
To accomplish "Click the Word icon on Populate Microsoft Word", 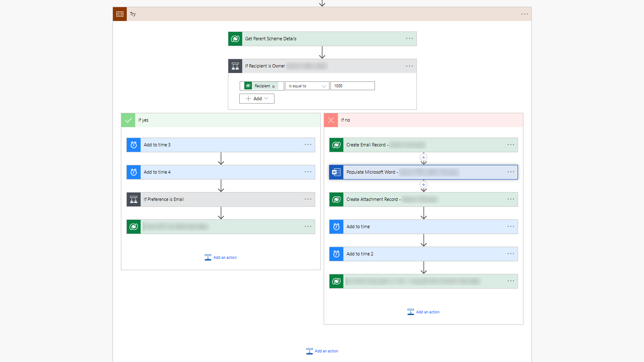I will (x=336, y=172).
